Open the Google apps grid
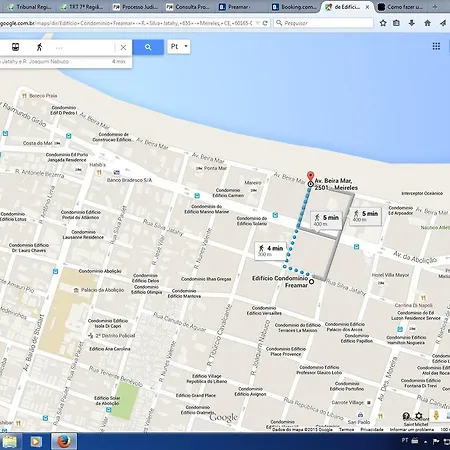Screen dimensions: 450x450 436,46
